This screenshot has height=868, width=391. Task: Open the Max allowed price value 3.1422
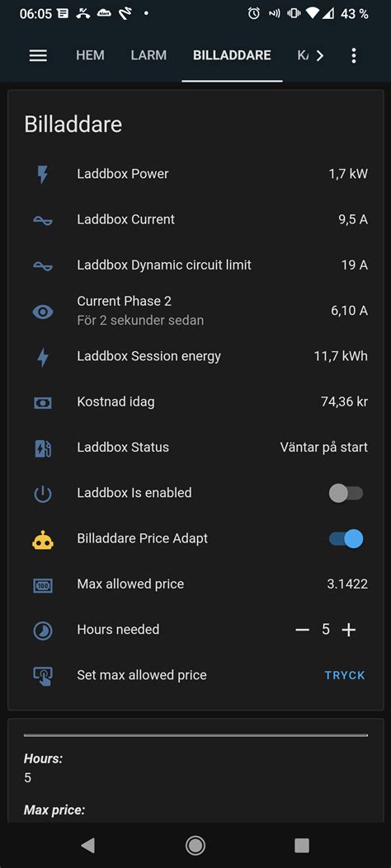pyautogui.click(x=347, y=584)
